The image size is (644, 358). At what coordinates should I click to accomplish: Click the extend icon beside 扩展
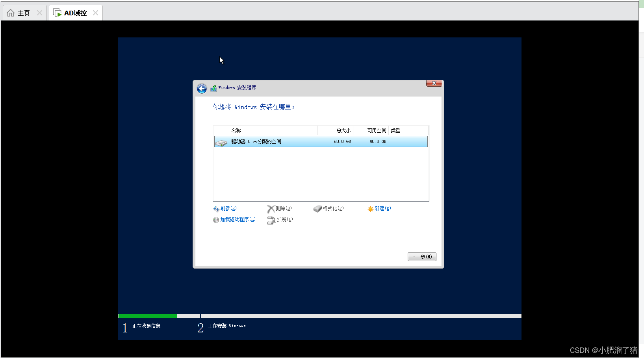pyautogui.click(x=271, y=221)
